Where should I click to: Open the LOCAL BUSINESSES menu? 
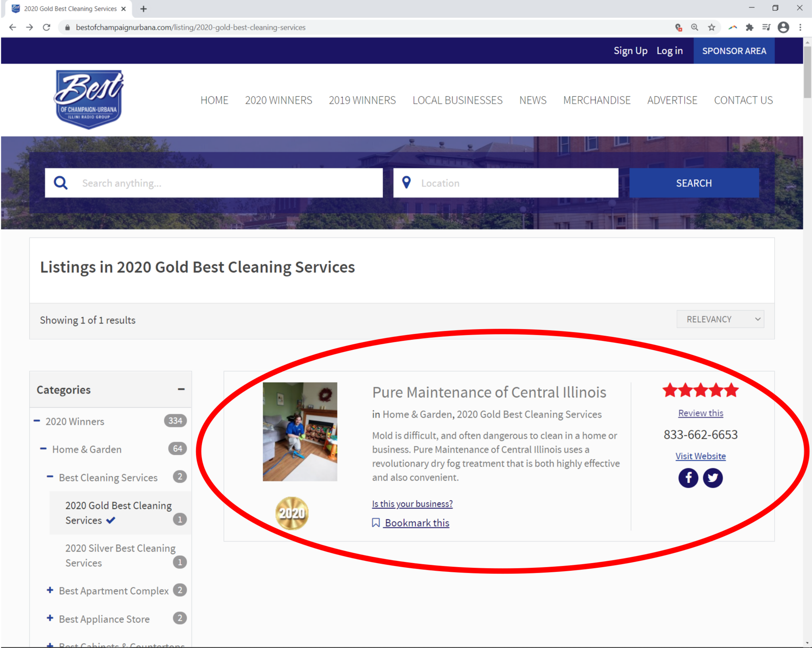pos(458,100)
